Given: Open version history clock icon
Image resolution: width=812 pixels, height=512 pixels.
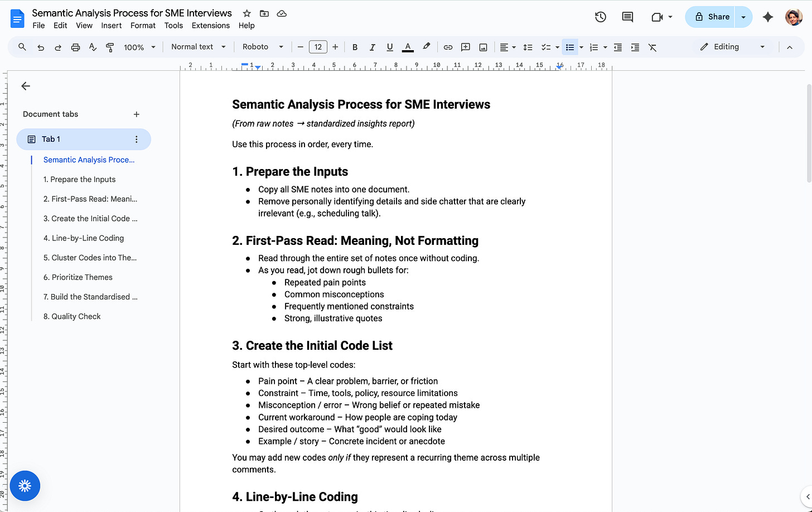Looking at the screenshot, I should pos(601,17).
